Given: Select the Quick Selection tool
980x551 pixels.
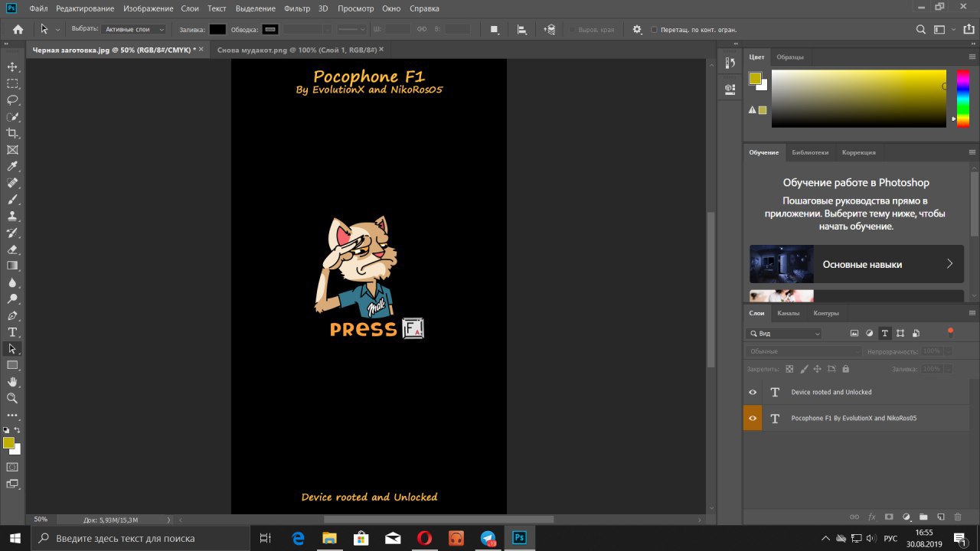Looking at the screenshot, I should [12, 117].
